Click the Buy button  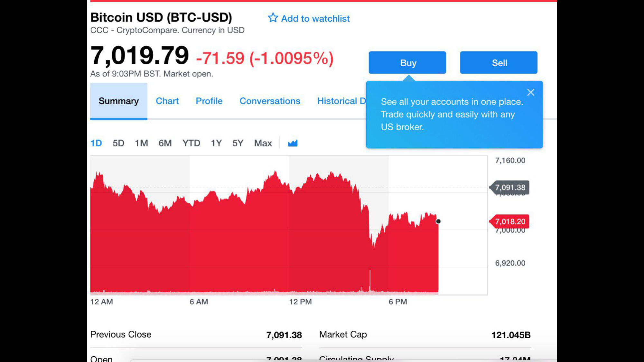(407, 63)
